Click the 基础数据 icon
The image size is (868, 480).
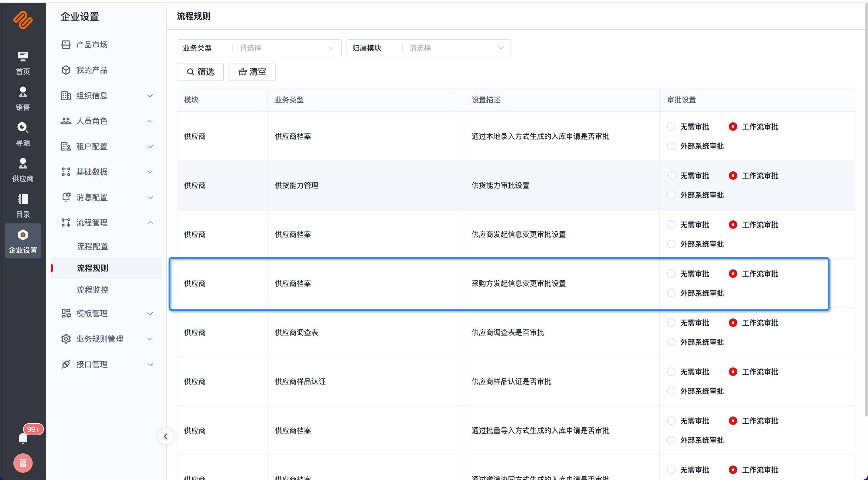coord(66,172)
